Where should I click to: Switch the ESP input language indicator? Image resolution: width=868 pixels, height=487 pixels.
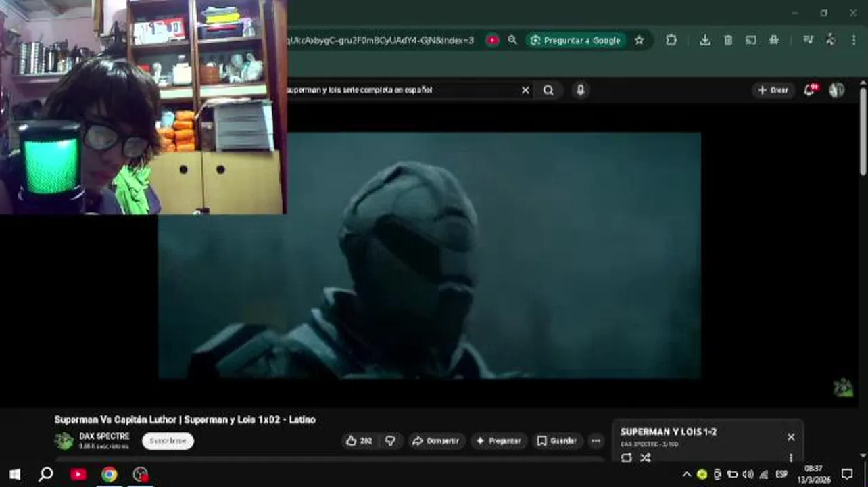point(782,475)
